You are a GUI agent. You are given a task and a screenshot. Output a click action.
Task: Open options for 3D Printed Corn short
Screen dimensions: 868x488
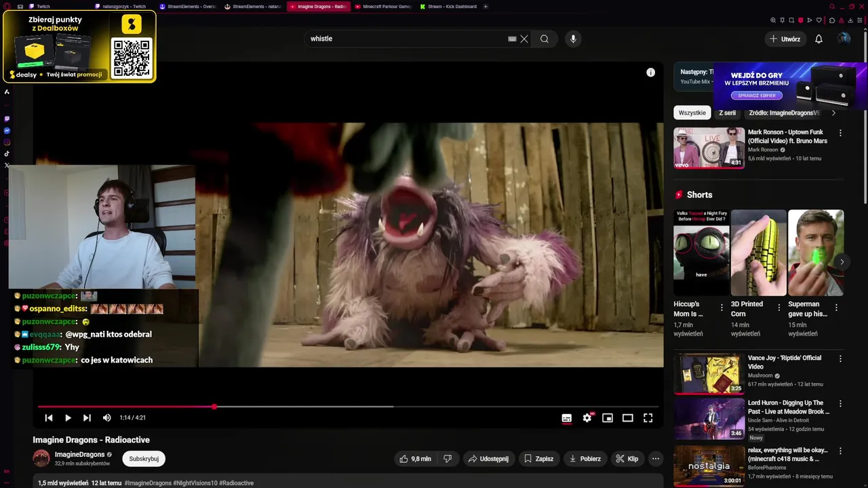(778, 308)
